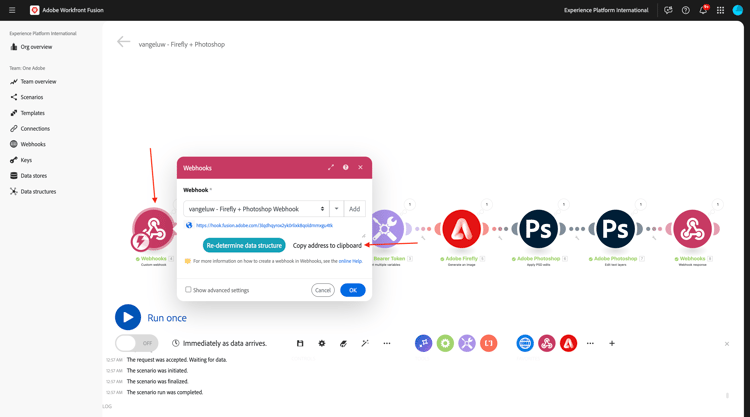Open schedule 'Immediately as data arrives'
Image resolution: width=750 pixels, height=417 pixels.
coord(219,343)
